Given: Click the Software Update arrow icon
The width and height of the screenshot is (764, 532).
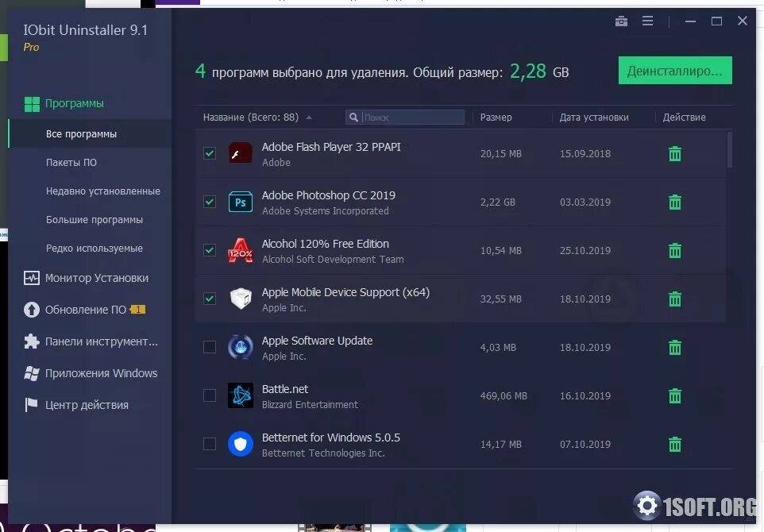Looking at the screenshot, I should [32, 310].
